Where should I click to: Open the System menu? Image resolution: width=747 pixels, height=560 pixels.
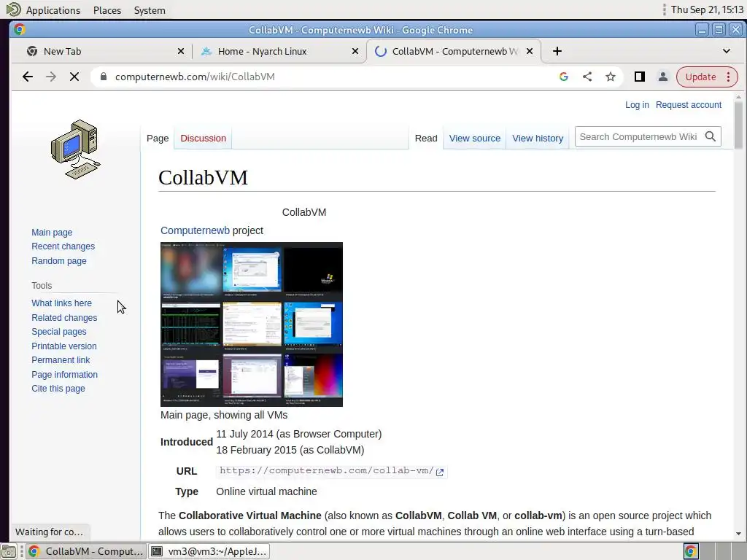(150, 10)
